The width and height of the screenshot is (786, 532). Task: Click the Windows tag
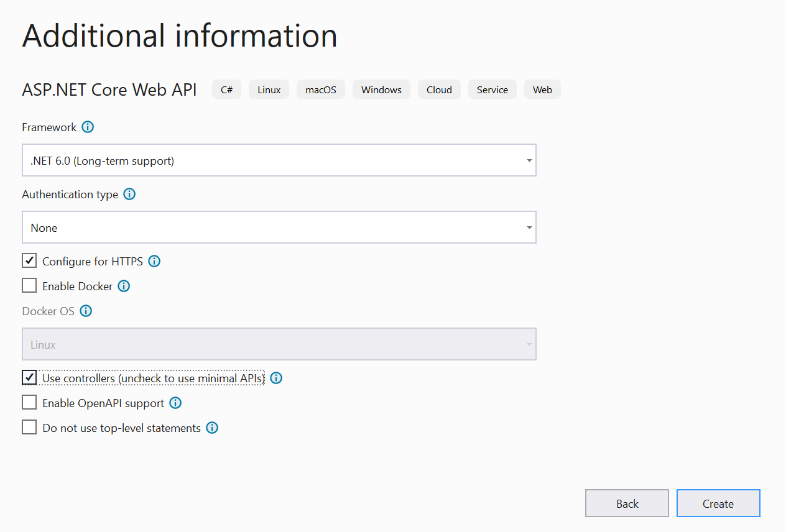click(x=381, y=89)
